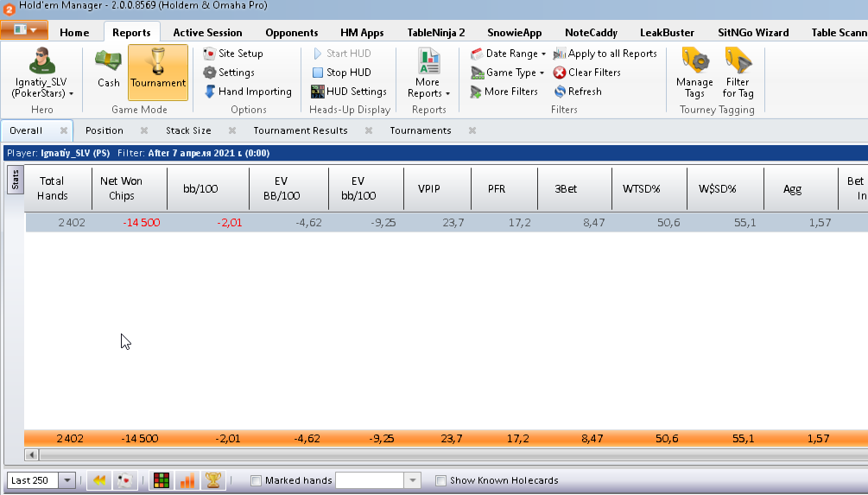The height and width of the screenshot is (495, 868).
Task: Select the Overall report tab
Action: (26, 130)
